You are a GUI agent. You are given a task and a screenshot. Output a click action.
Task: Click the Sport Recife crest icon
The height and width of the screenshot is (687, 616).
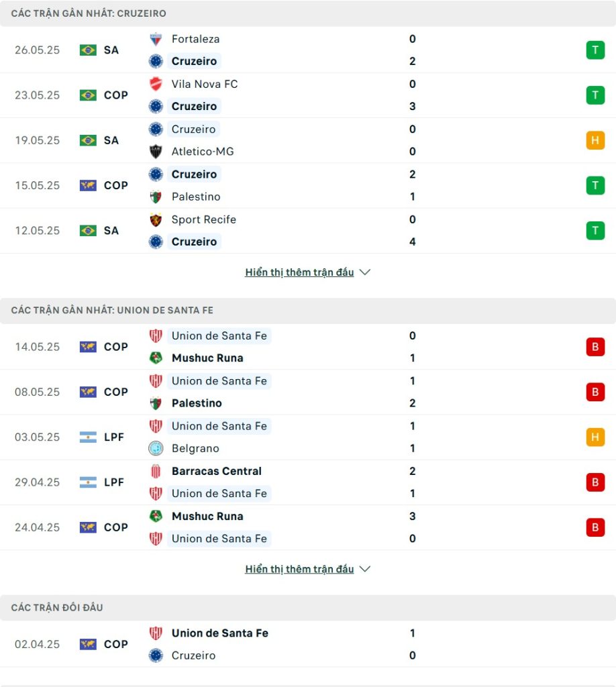click(156, 219)
